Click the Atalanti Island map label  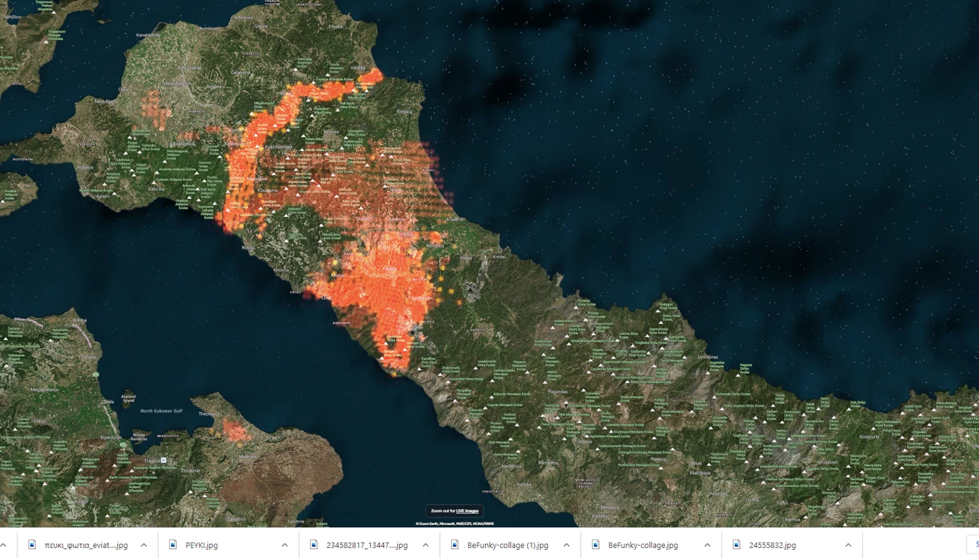click(x=128, y=398)
